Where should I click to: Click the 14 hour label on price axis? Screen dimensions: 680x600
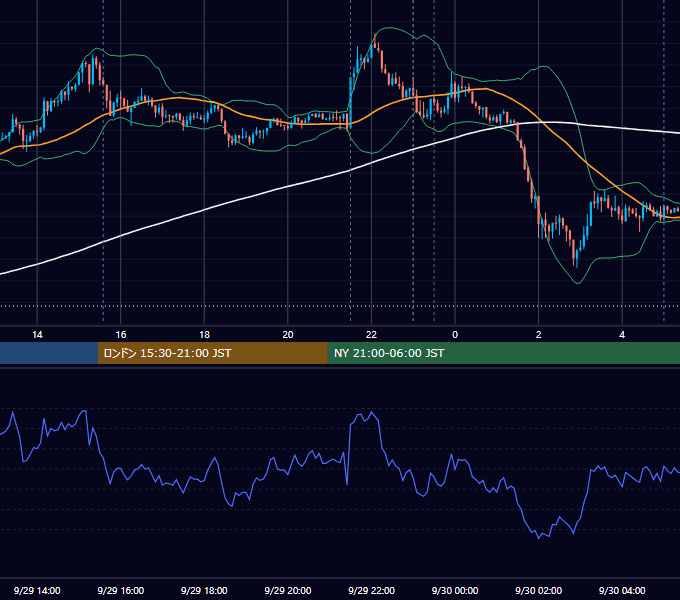click(37, 335)
